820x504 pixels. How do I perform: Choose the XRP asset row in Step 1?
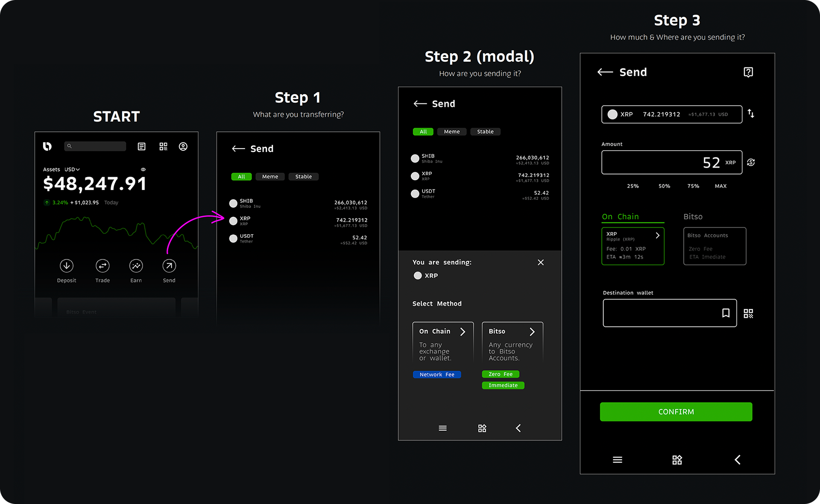pos(298,221)
